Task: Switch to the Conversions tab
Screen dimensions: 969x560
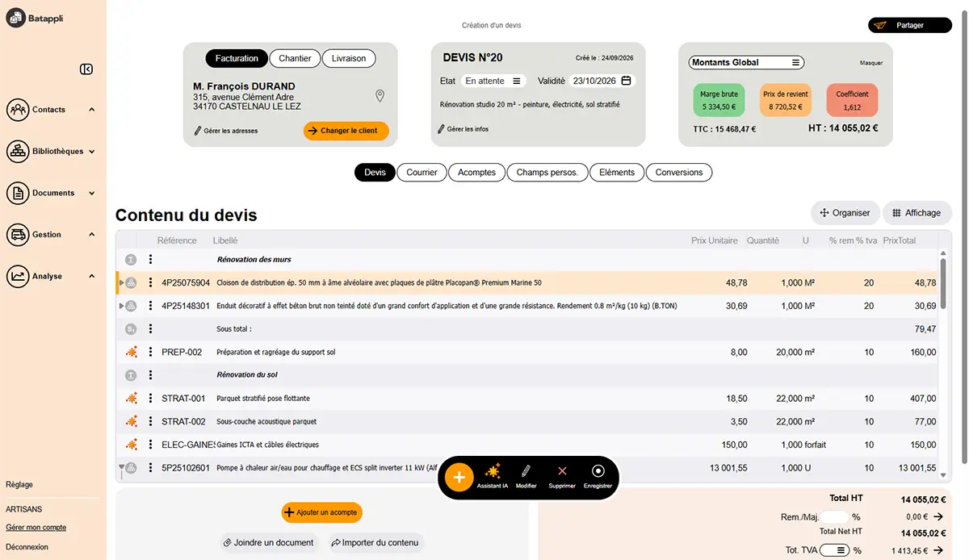Action: pos(679,172)
